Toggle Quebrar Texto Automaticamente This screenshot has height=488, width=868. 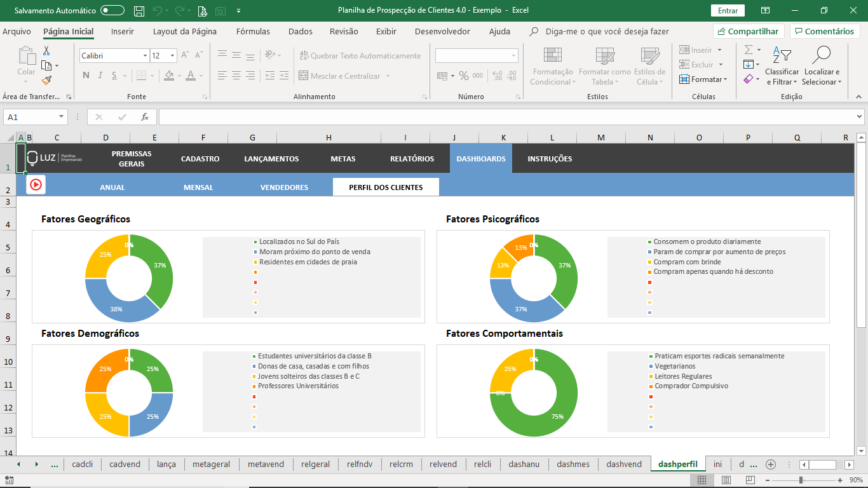point(360,56)
